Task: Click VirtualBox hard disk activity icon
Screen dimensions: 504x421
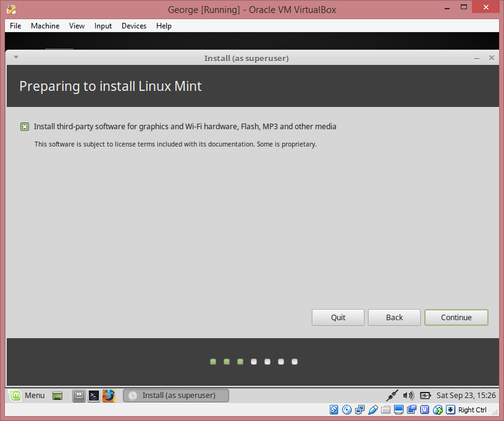Action: coord(334,410)
